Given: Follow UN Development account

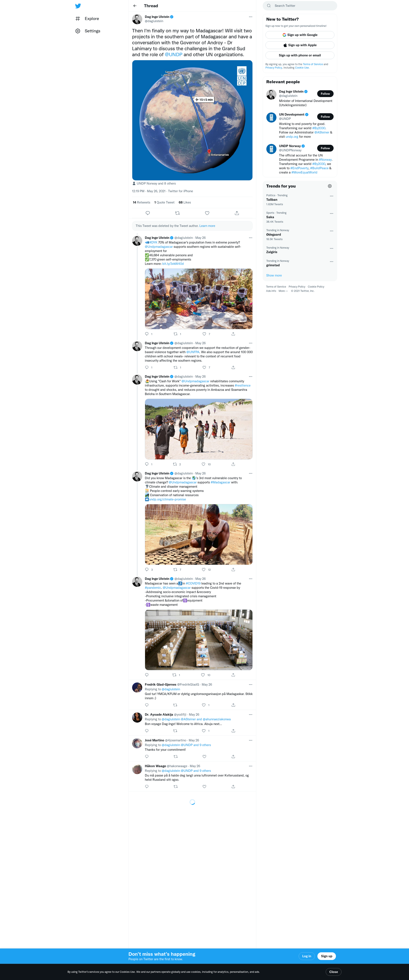Looking at the screenshot, I should pyautogui.click(x=325, y=117).
